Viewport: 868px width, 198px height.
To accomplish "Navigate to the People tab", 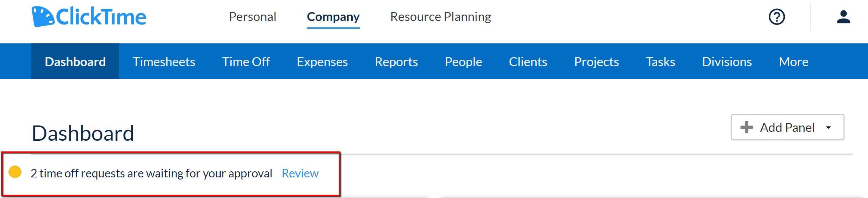I will 463,62.
